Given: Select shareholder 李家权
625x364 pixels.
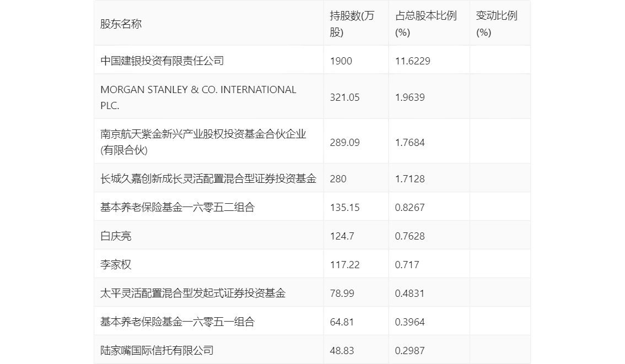Looking at the screenshot, I should (116, 265).
